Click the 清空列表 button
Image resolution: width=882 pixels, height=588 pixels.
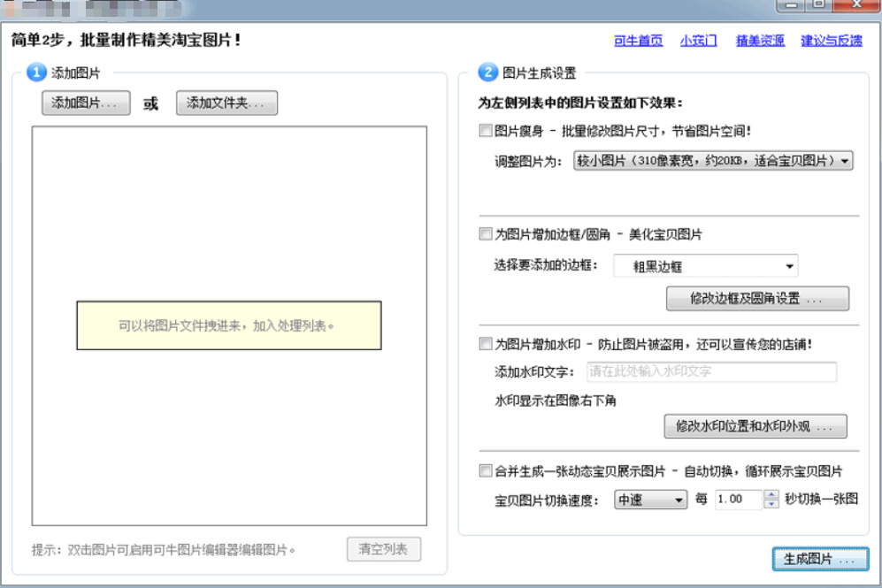[x=384, y=549]
